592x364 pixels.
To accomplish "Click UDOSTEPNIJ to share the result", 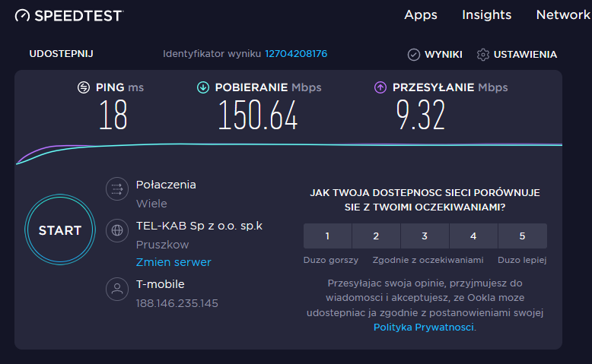I will [61, 53].
